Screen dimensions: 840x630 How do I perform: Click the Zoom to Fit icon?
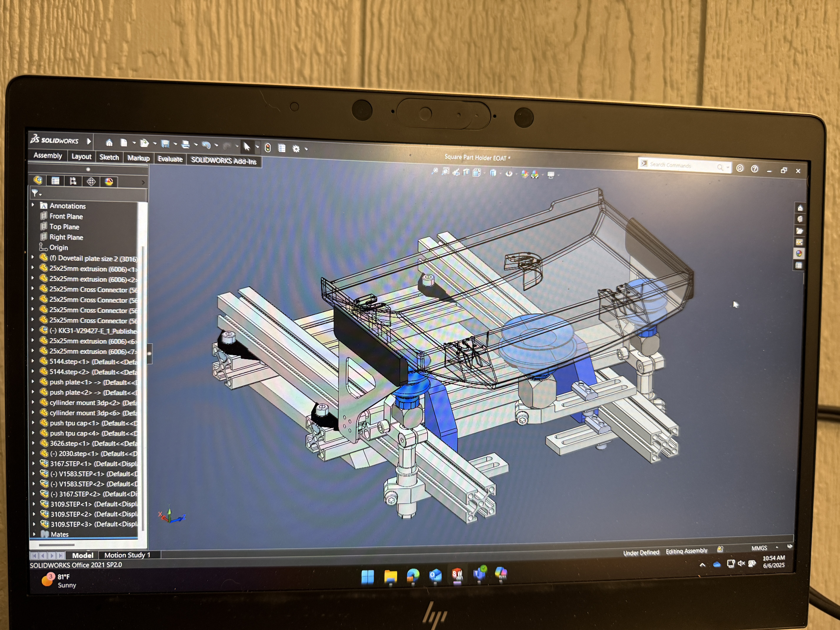point(435,172)
